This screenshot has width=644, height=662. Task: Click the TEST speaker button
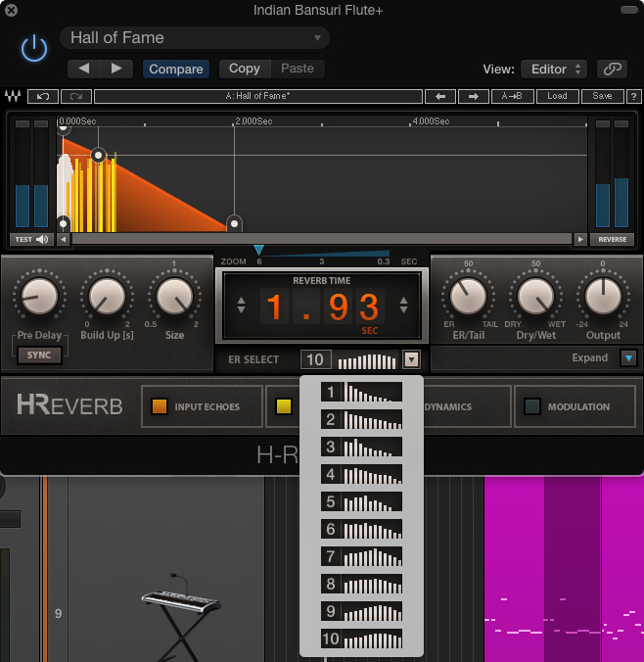tap(30, 239)
